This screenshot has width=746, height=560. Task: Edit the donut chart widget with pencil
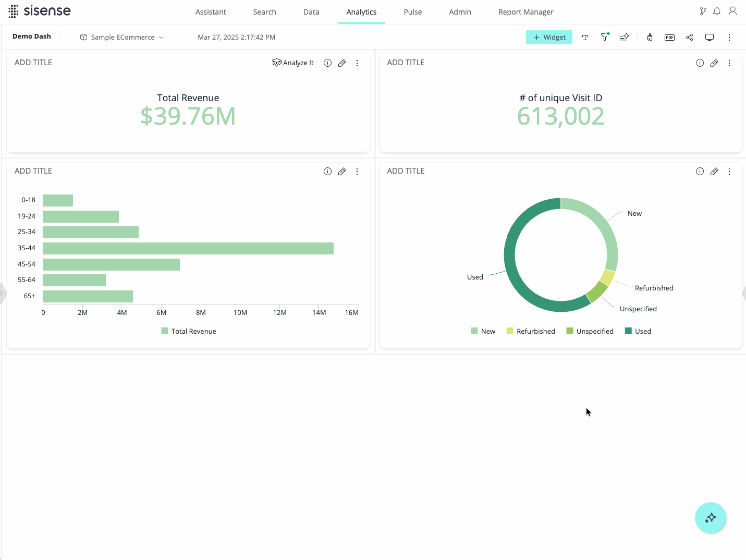[714, 172]
